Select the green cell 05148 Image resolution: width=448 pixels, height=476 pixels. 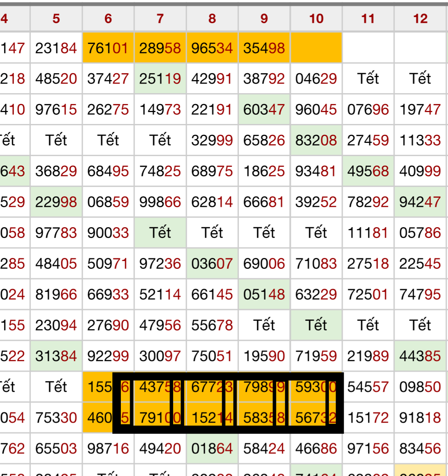(264, 294)
